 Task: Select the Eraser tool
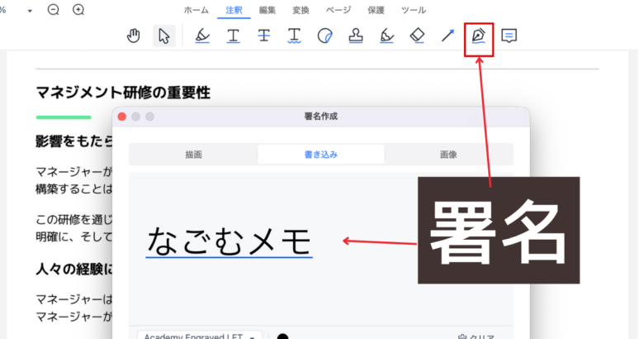coord(417,36)
